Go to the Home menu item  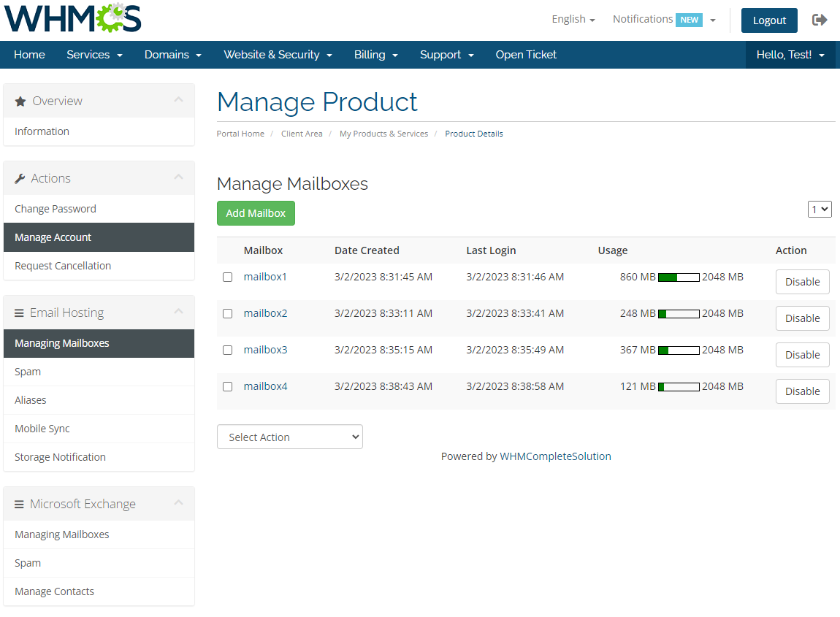(x=29, y=55)
